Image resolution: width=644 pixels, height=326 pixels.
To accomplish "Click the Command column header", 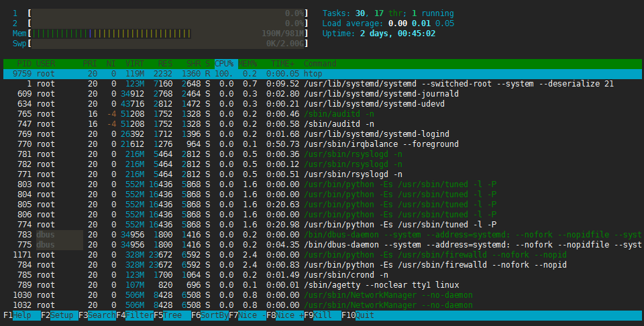I will (320, 64).
